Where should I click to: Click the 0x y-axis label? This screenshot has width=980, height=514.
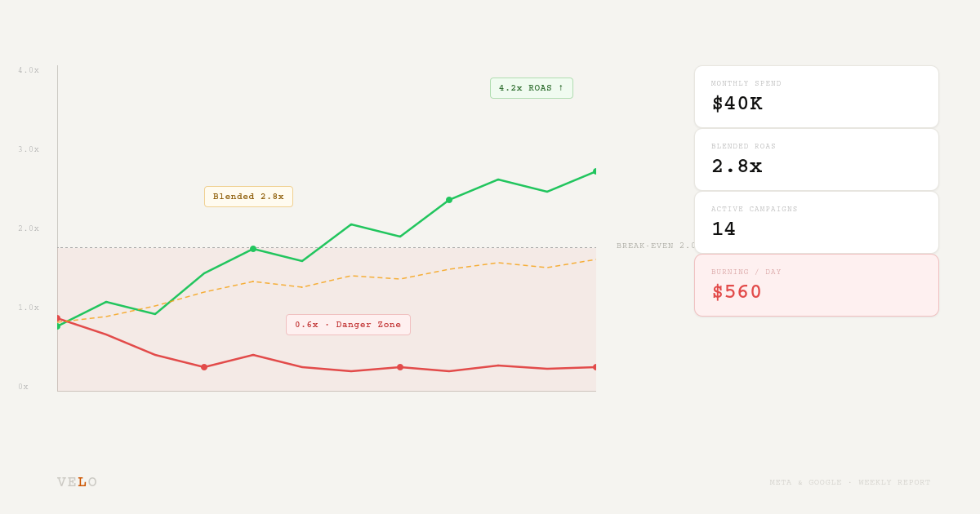pyautogui.click(x=24, y=387)
